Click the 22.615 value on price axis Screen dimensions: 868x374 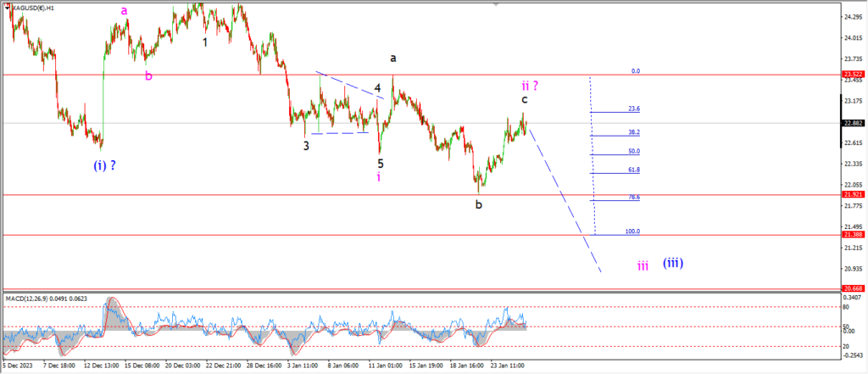tap(853, 143)
